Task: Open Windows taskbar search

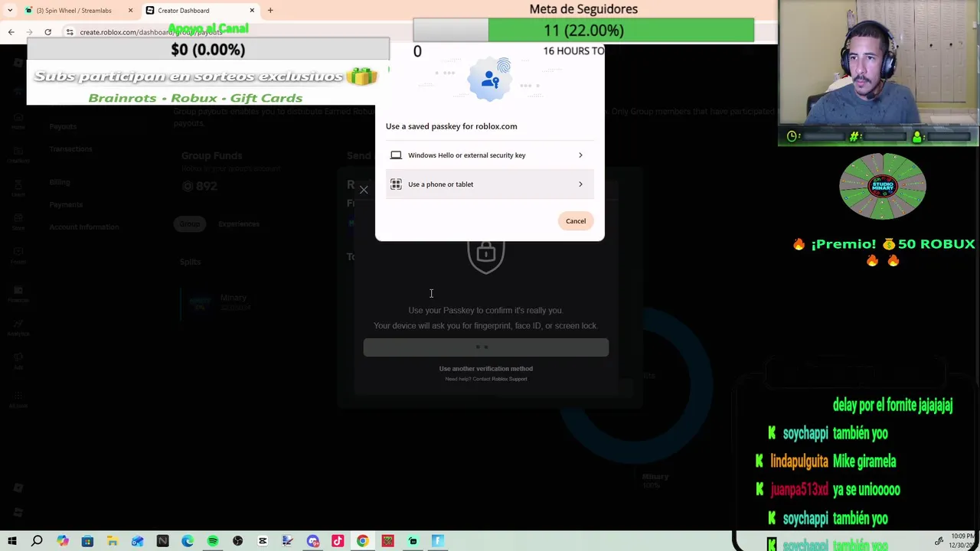Action: [37, 542]
